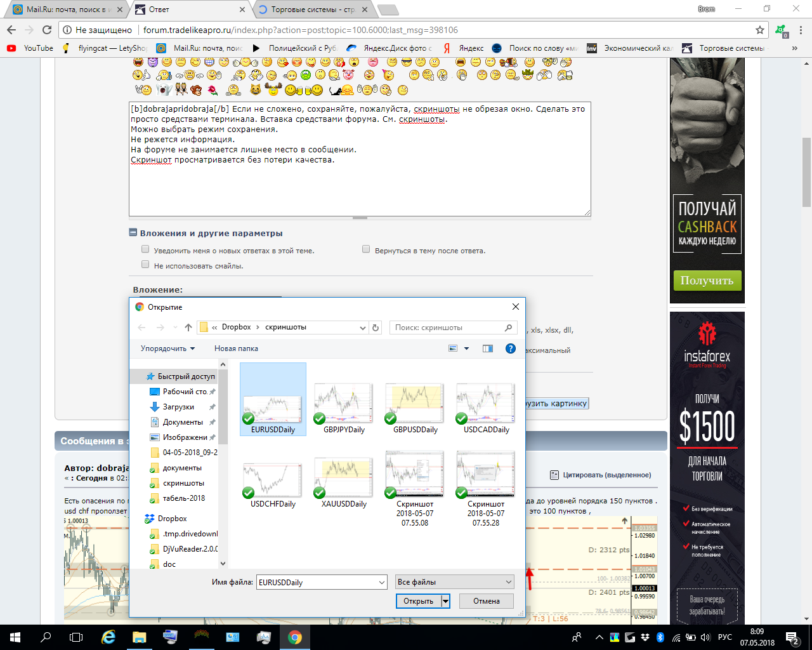Switch to the 'Торговые системы' browser tab
812x650 pixels.
312,10
